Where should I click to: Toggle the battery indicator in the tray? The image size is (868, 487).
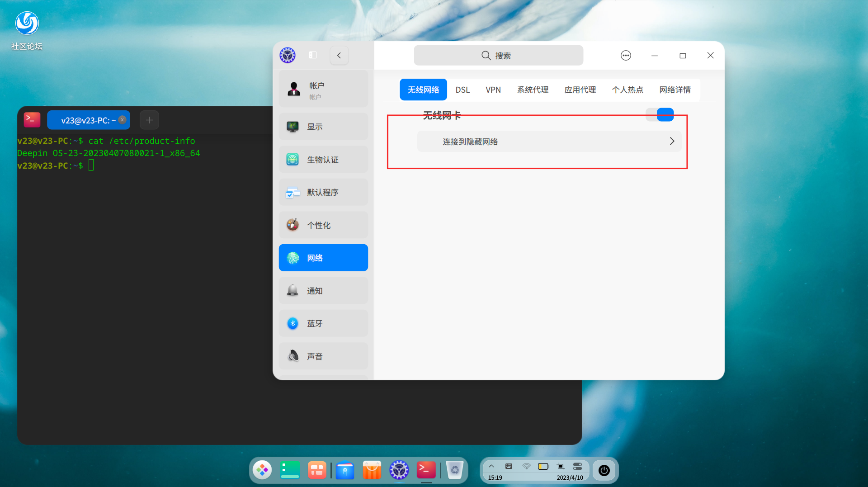point(543,466)
